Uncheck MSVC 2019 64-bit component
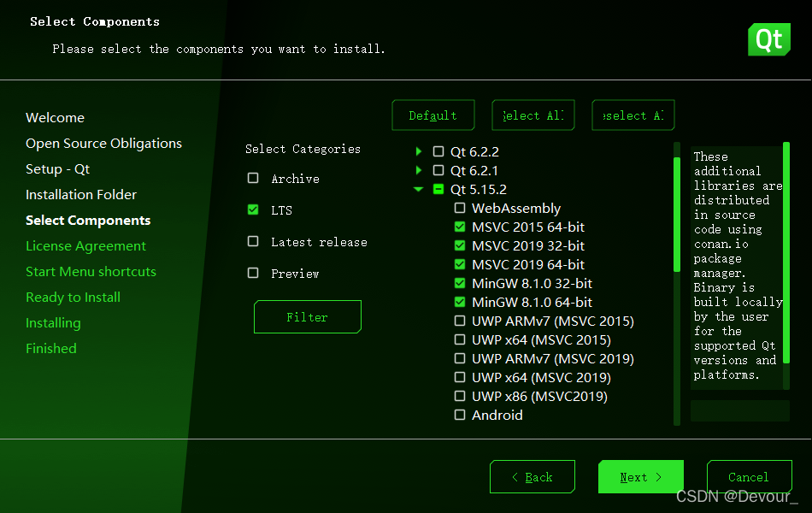 pos(459,264)
